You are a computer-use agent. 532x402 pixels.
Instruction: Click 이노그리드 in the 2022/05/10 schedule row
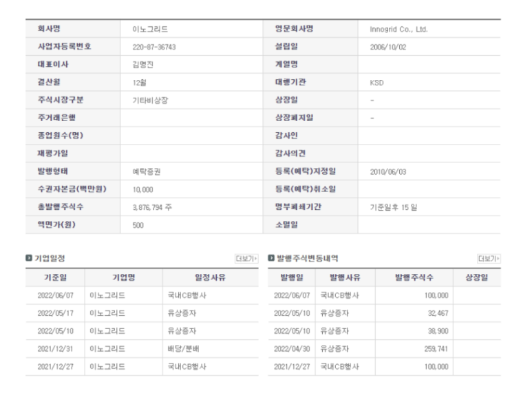tap(107, 331)
